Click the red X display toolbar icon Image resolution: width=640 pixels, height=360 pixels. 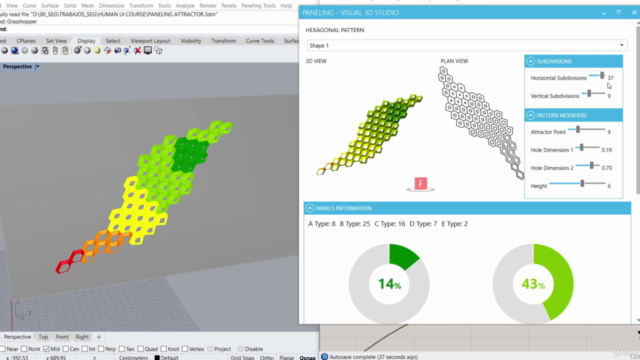[x=138, y=51]
